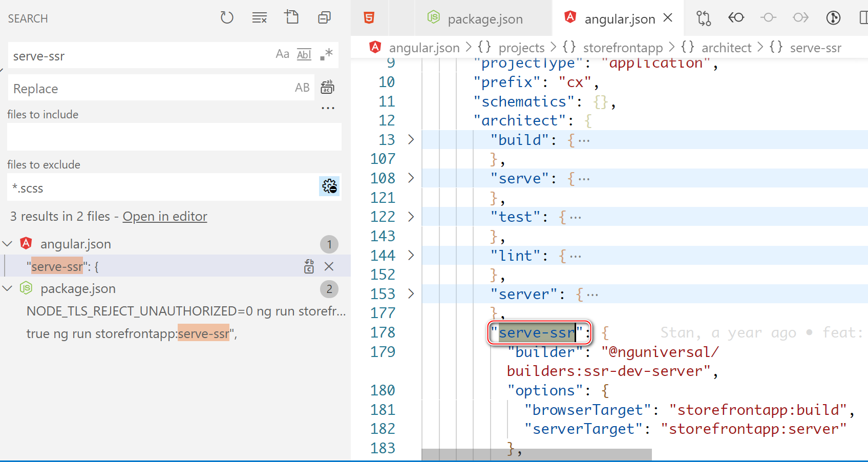Go back with the arrow toolbar icon

(736, 18)
